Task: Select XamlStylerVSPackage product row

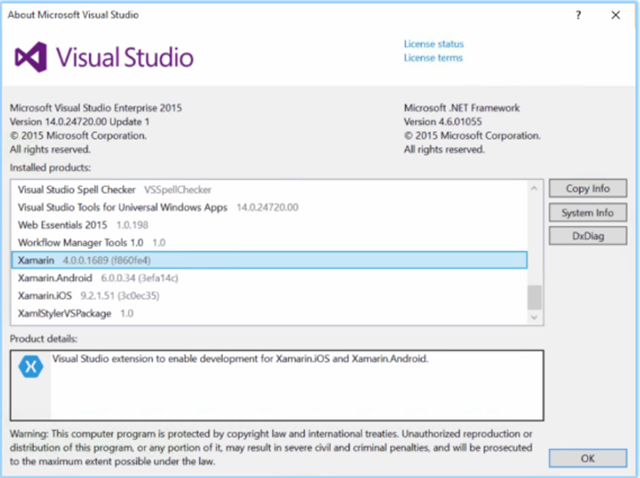Action: click(269, 313)
